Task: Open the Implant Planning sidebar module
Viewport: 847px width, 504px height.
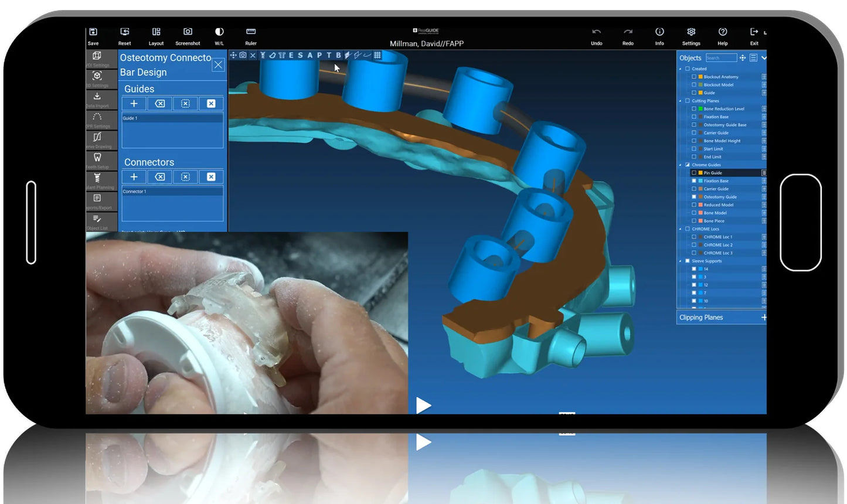Action: 97,179
